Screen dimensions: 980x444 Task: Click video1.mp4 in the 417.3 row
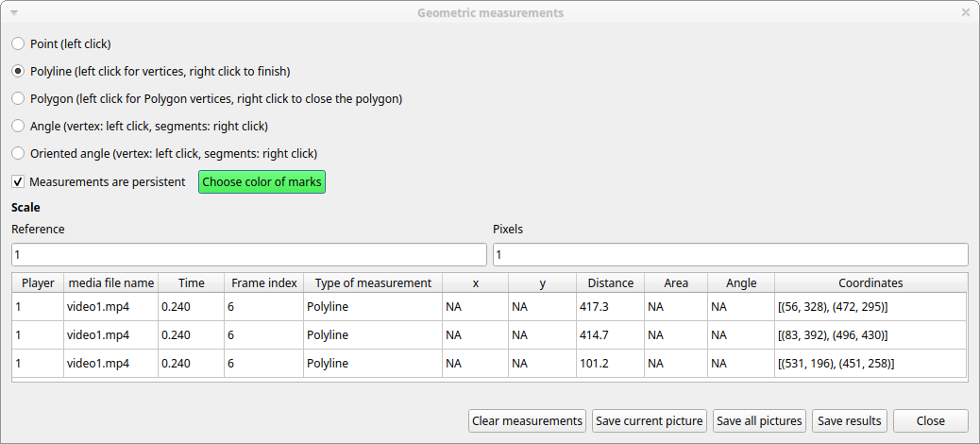point(111,307)
